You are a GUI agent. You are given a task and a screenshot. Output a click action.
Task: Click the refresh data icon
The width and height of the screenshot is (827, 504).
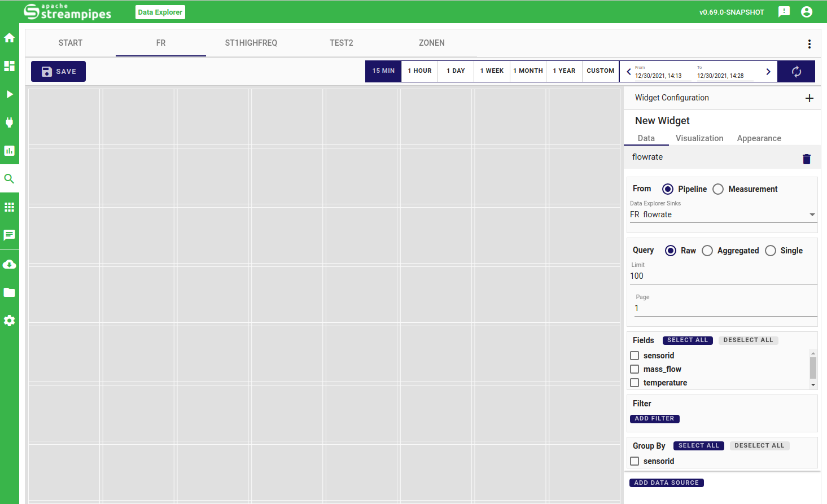[796, 72]
